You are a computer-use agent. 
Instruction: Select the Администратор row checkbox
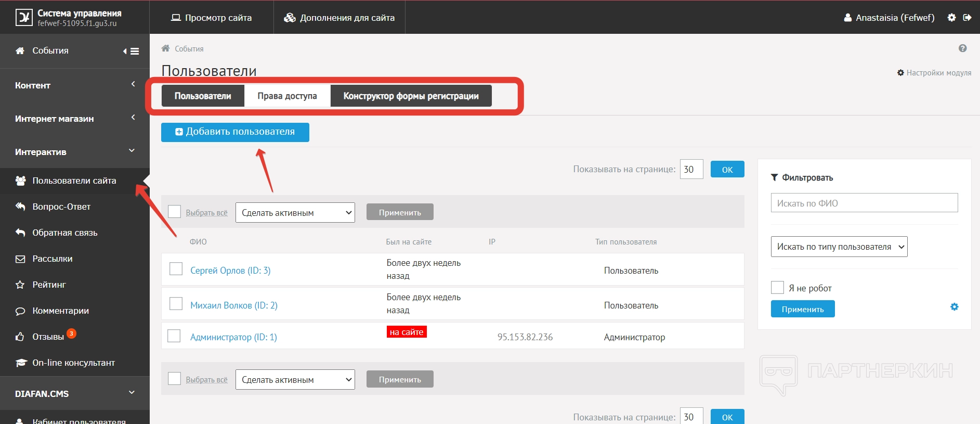pos(174,336)
